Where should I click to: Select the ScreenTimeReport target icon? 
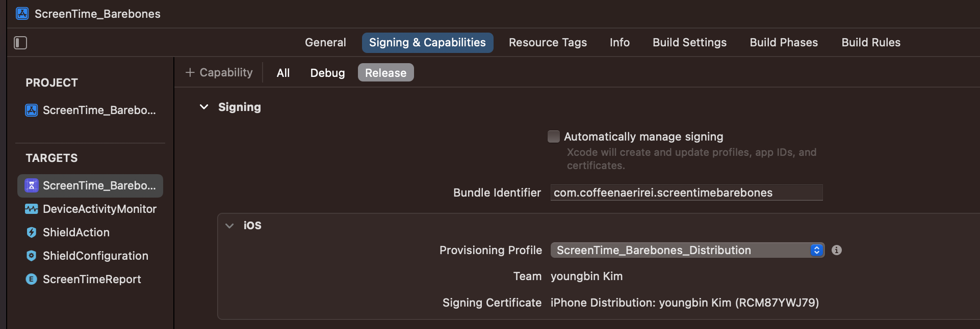pos(32,279)
